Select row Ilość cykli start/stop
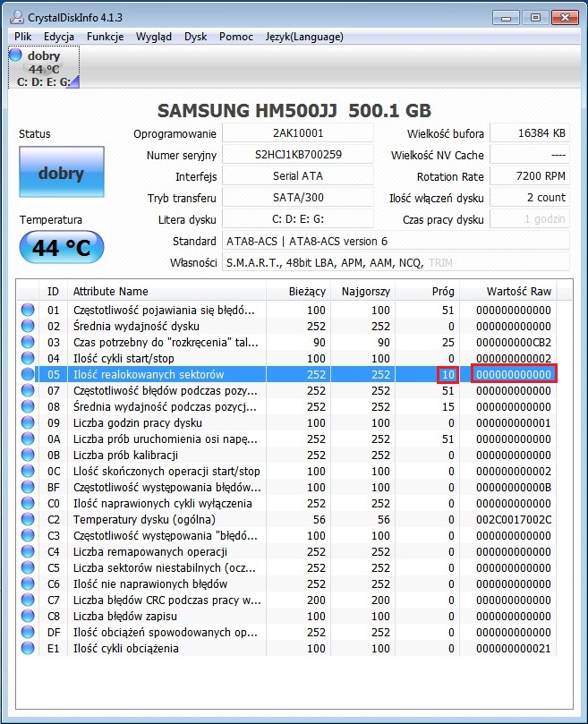Viewport: 588px width, 724px height. [286, 358]
